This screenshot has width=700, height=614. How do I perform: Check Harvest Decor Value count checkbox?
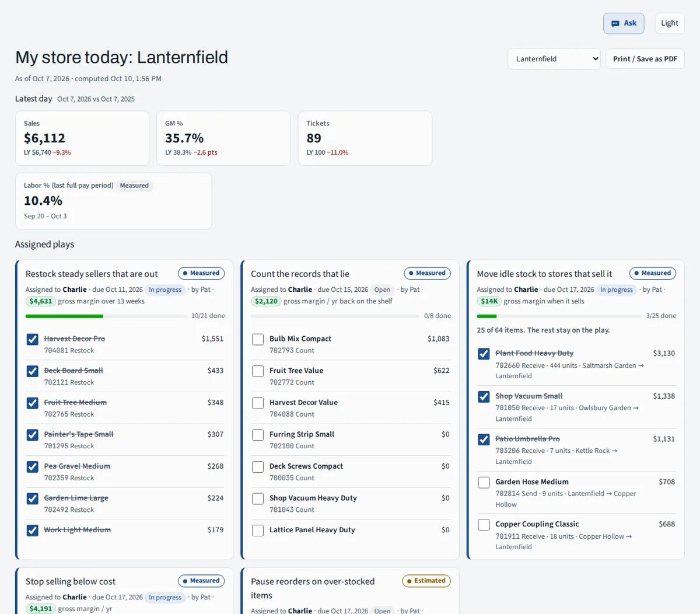tap(258, 403)
